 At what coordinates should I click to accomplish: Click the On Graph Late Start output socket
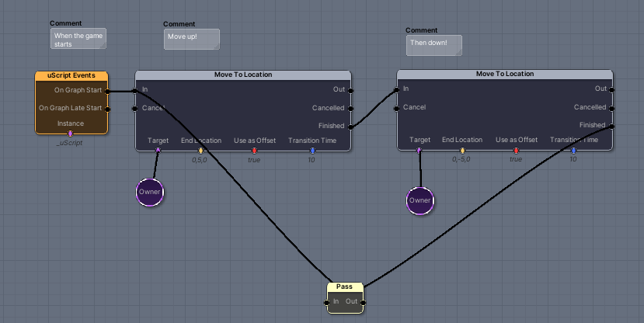[x=107, y=109]
